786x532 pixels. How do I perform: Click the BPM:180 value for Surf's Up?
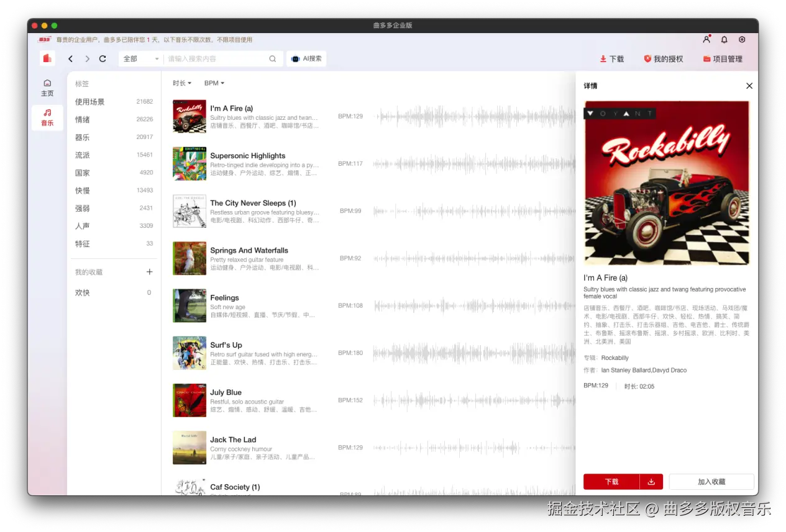coord(350,353)
